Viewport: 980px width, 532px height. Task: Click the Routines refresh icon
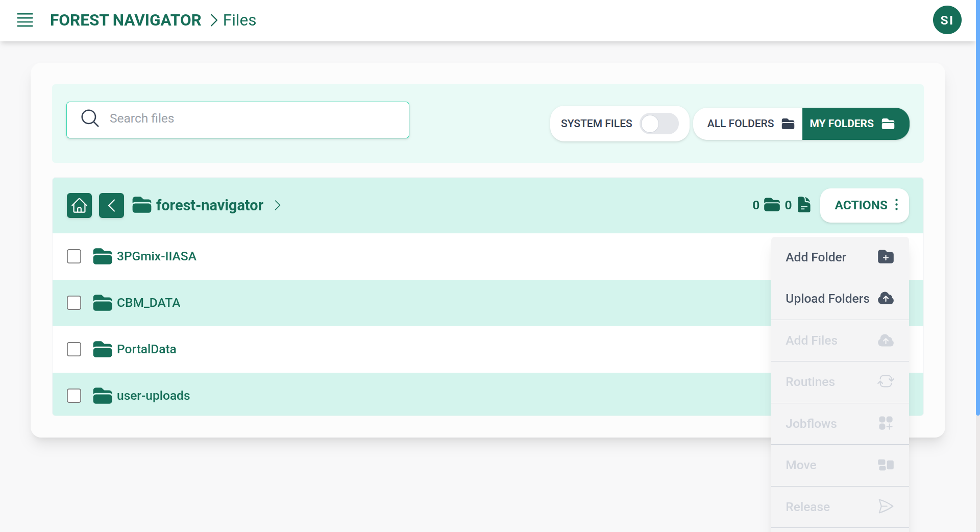pyautogui.click(x=886, y=381)
